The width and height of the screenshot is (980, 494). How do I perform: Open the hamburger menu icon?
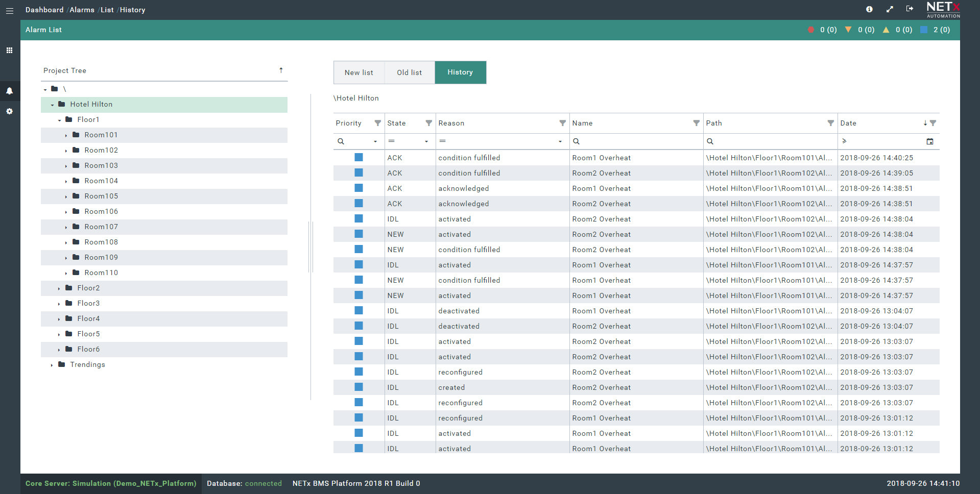coord(10,10)
